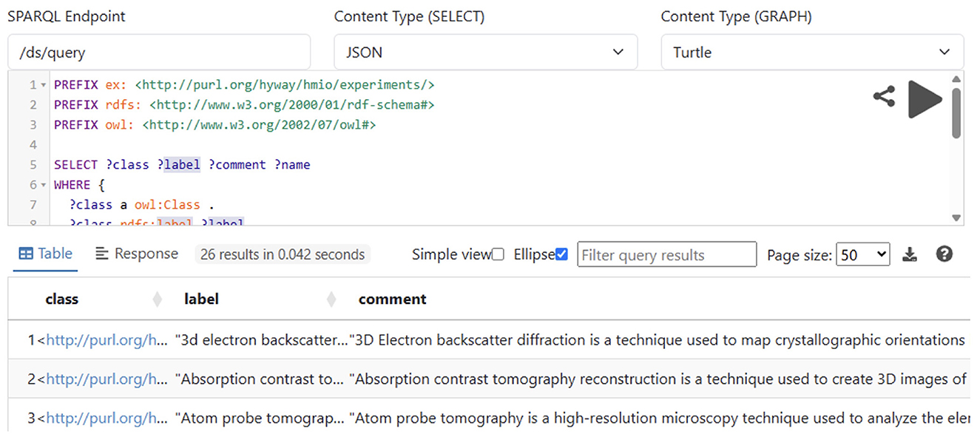This screenshot has height=437, width=980.
Task: Collapse the code fold on line 1
Action: point(44,86)
